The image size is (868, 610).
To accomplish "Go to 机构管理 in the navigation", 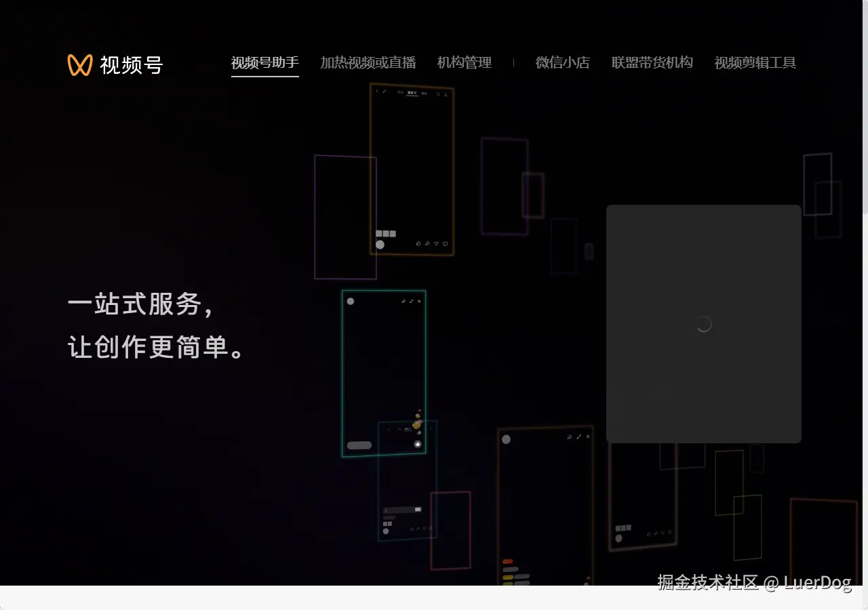I will [x=465, y=63].
